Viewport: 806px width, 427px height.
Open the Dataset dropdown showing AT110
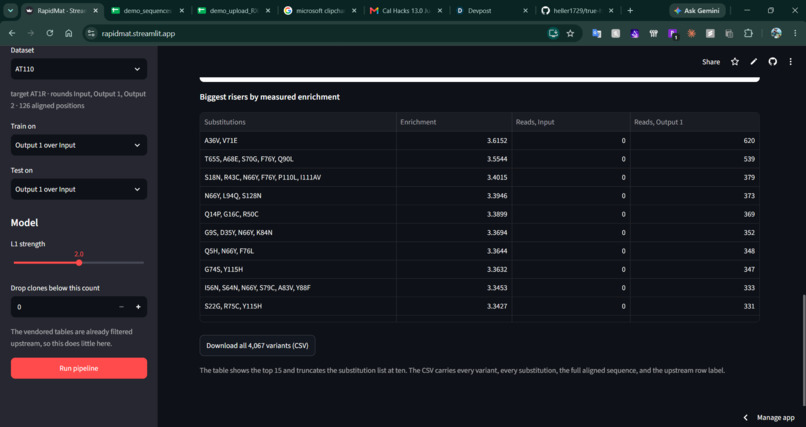(x=79, y=69)
